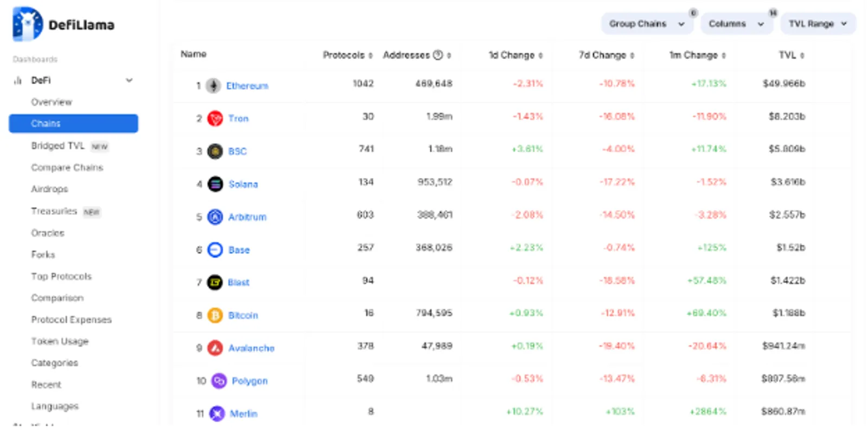
Task: Open the Arbitrum chain link
Action: (247, 217)
